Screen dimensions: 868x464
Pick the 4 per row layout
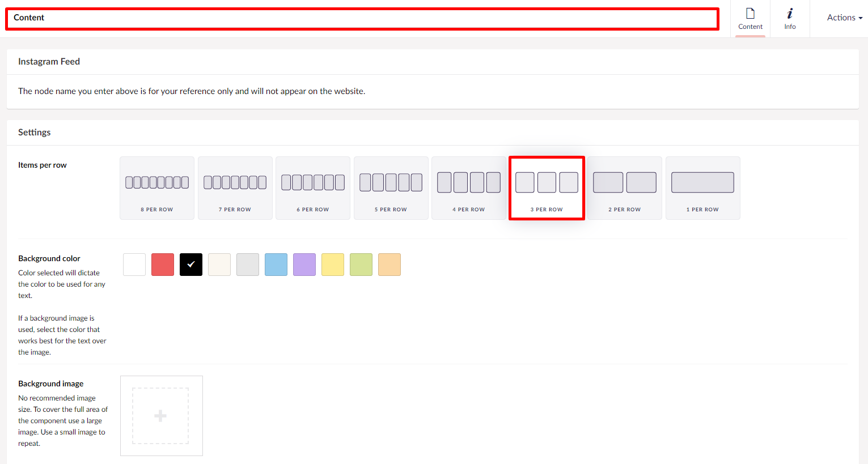click(469, 188)
